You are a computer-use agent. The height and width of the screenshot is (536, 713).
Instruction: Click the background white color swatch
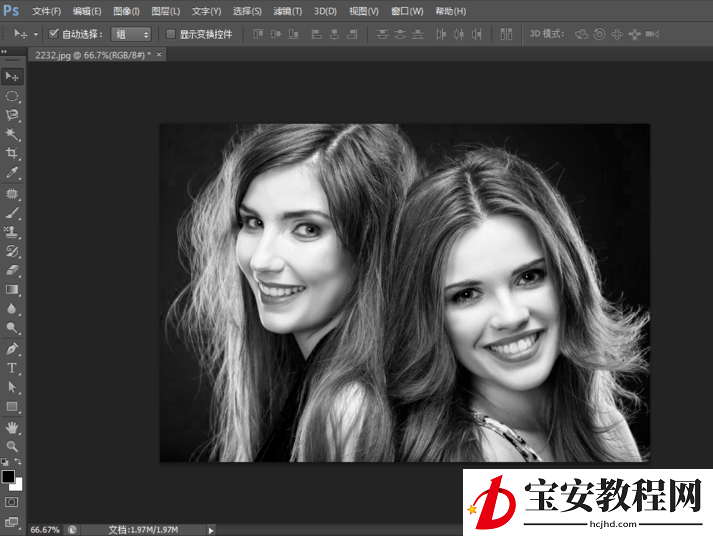coord(18,486)
